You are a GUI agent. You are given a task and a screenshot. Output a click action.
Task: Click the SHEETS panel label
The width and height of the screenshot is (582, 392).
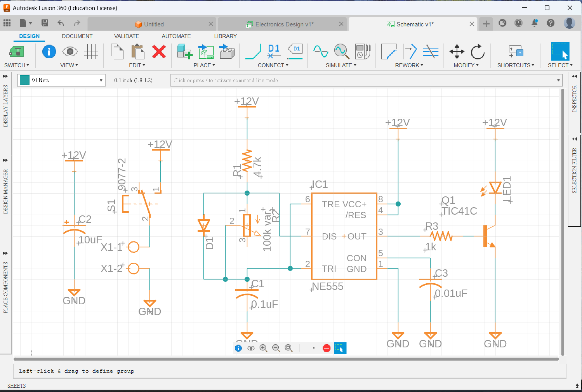pos(16,386)
